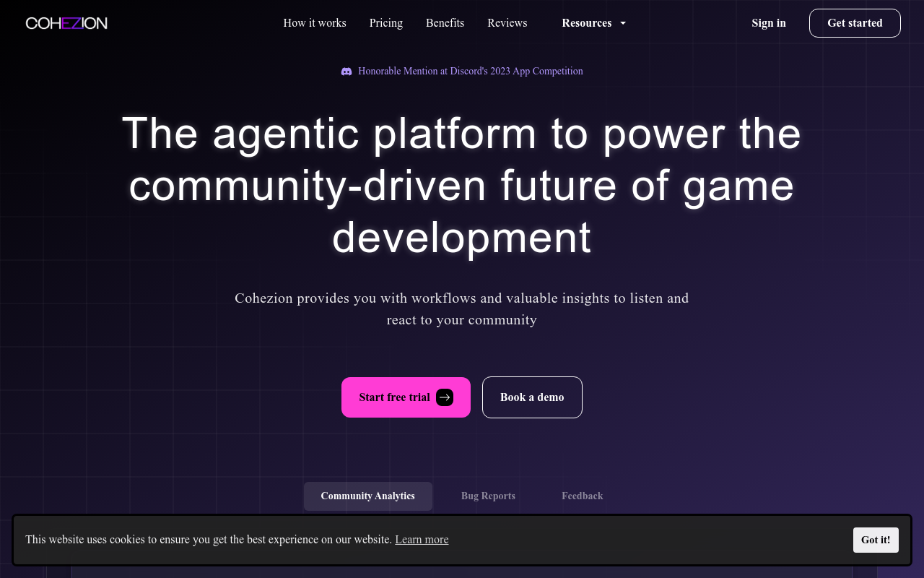Select the Community Analytics tab
924x578 pixels.
click(368, 496)
